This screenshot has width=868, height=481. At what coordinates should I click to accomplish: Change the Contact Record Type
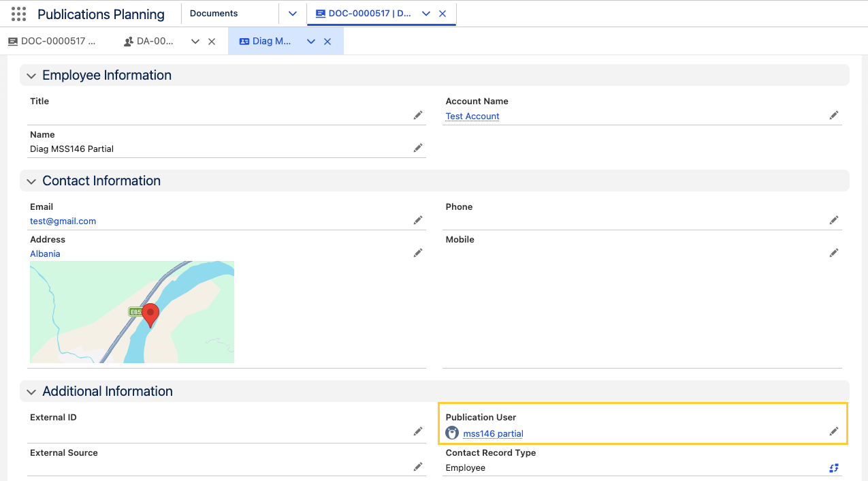pos(833,468)
